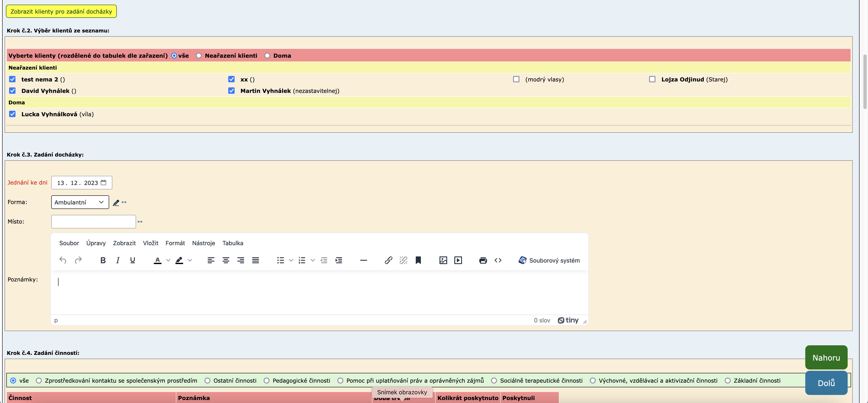868x403 pixels.
Task: Open the Forma Ambulantní dropdown
Action: (80, 202)
